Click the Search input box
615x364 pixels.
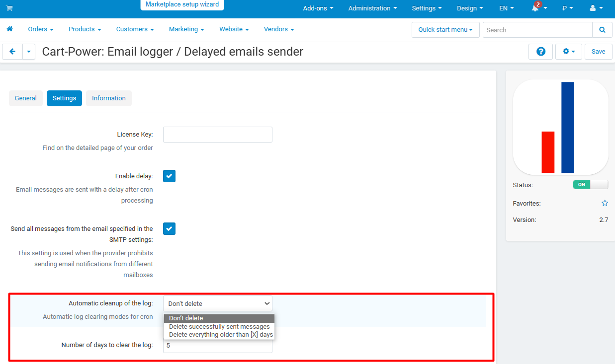[537, 30]
